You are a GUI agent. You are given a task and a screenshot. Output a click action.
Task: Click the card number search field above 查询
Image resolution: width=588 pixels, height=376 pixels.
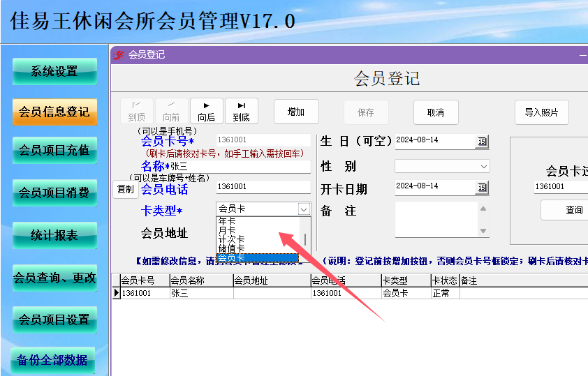[561, 186]
